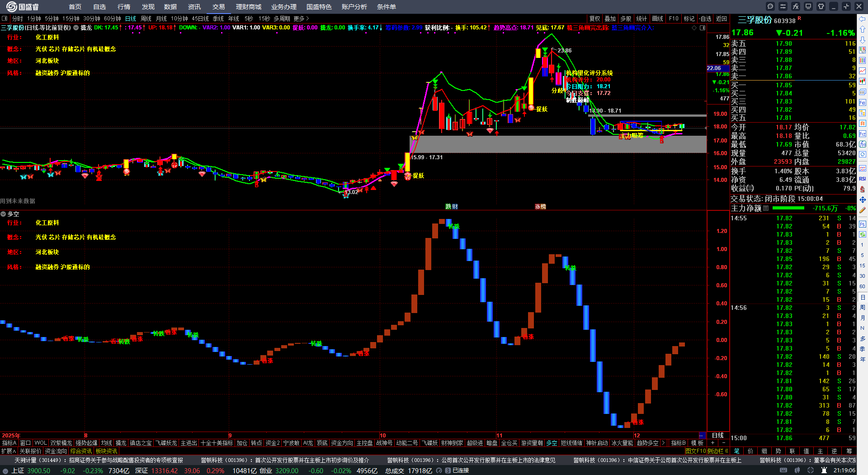Open the line chart icon in right sidebar
868x475 pixels.
click(863, 71)
